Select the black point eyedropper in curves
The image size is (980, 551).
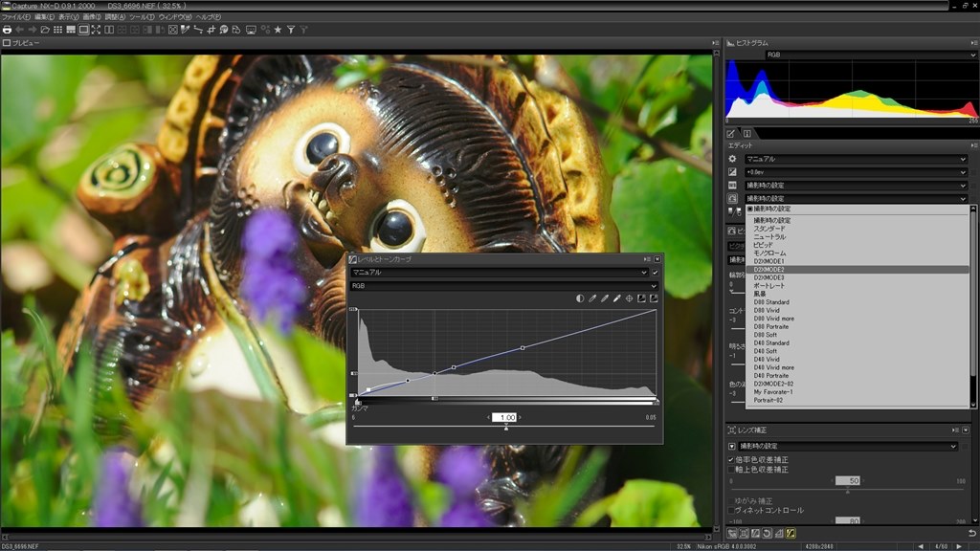click(592, 298)
